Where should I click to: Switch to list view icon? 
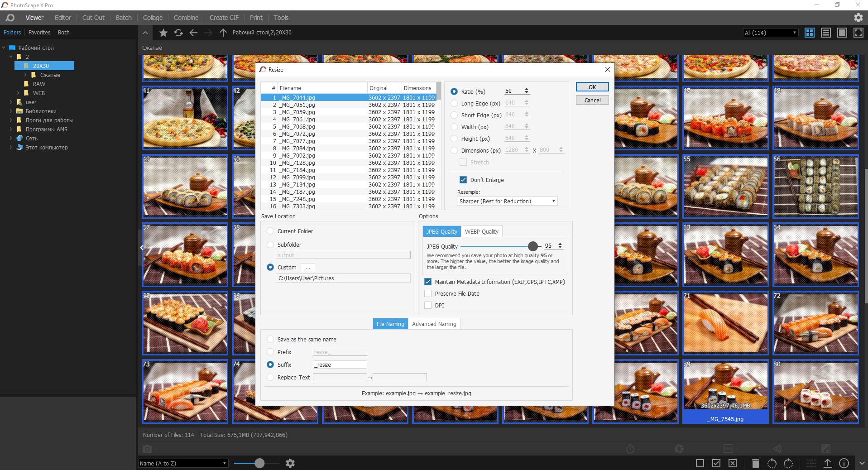click(826, 33)
